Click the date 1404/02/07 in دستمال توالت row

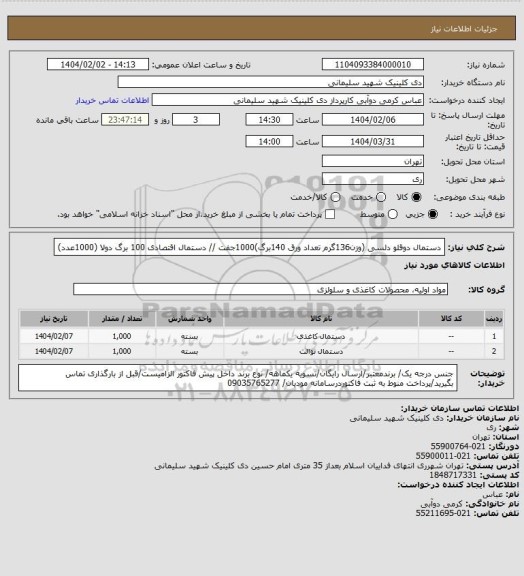pyautogui.click(x=54, y=352)
